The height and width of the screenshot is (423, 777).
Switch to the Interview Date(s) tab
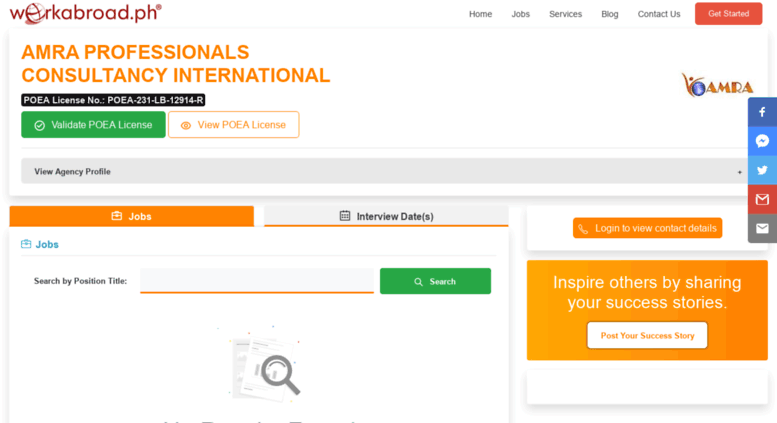[x=386, y=216]
